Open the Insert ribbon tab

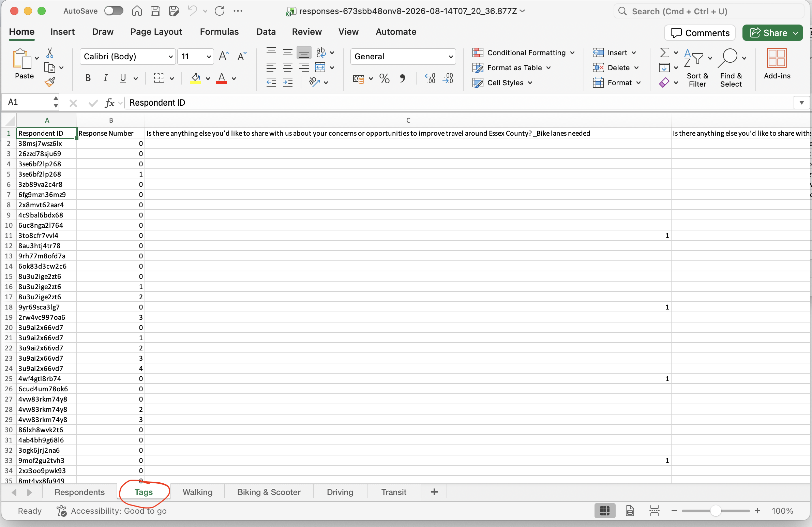pyautogui.click(x=62, y=32)
